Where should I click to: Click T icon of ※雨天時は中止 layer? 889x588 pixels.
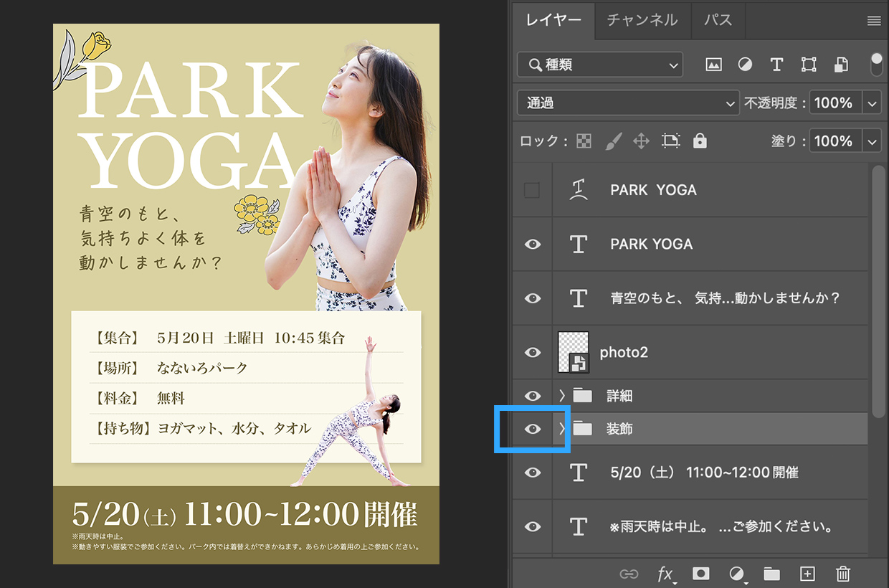(x=579, y=526)
